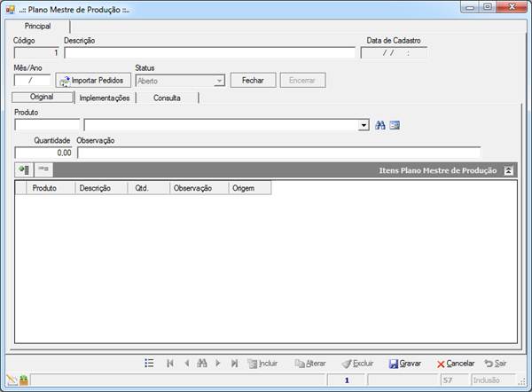Switch to the Implementações tab
Image resolution: width=532 pixels, height=392 pixels.
(x=105, y=98)
